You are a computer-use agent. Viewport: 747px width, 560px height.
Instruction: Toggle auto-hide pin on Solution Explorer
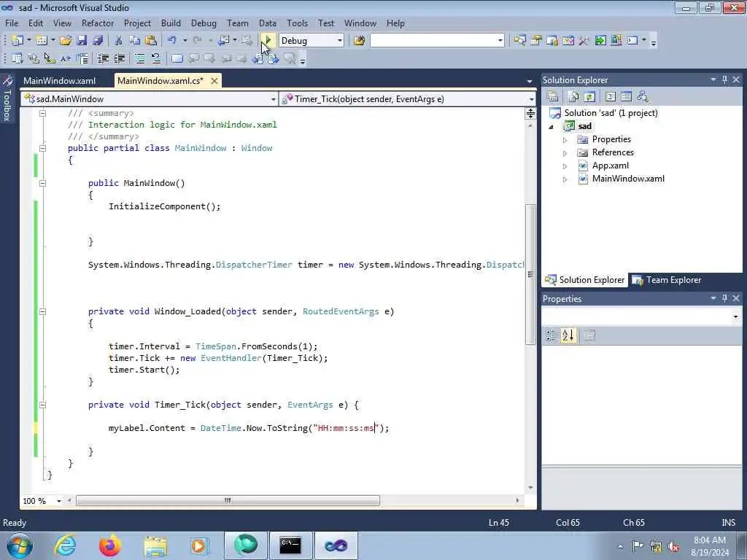pyautogui.click(x=724, y=79)
